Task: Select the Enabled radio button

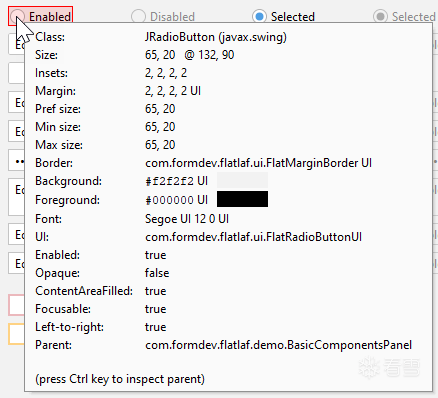Action: (x=40, y=16)
